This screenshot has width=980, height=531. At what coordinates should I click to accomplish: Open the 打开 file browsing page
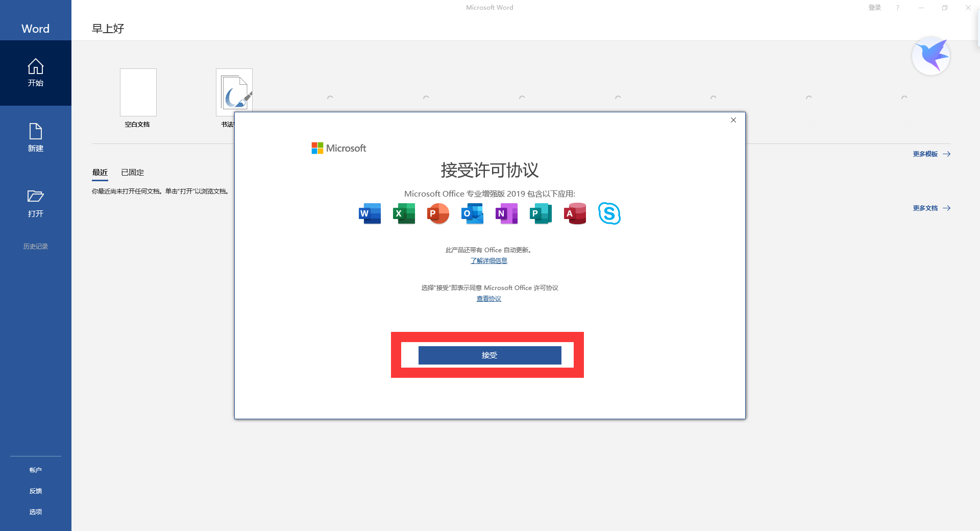(36, 203)
